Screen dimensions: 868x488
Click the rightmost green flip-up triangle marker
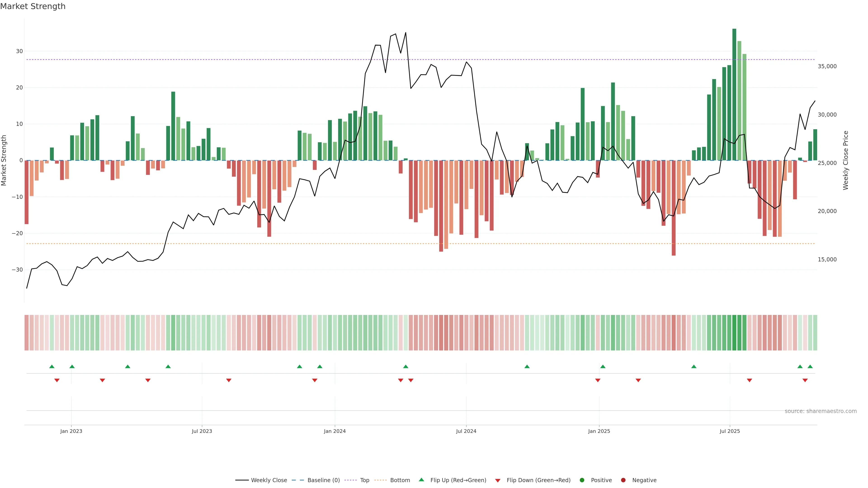tap(810, 366)
